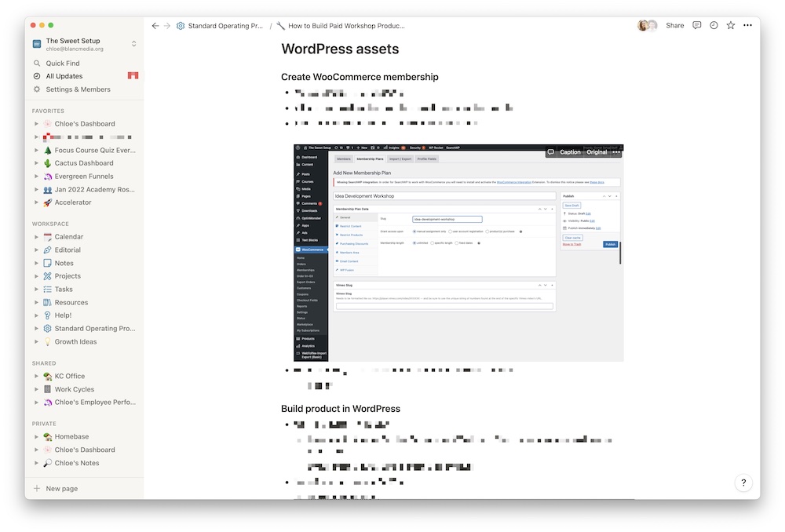Click the Share button
Image resolution: width=785 pixels, height=532 pixels.
pos(674,26)
